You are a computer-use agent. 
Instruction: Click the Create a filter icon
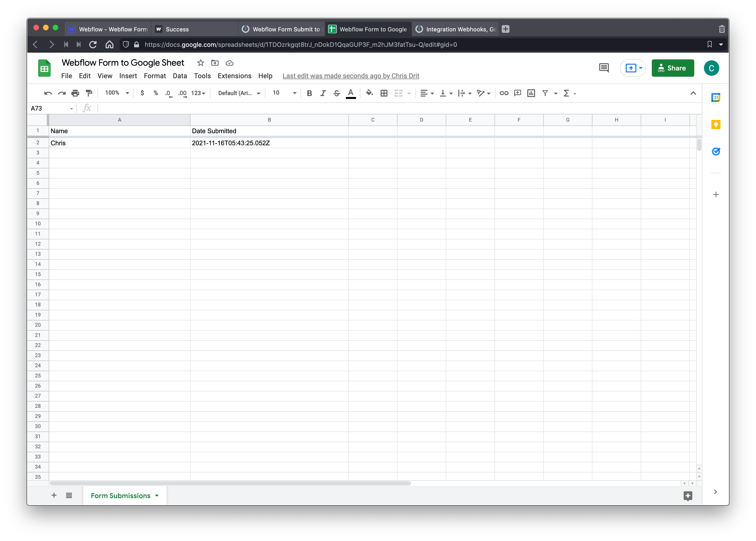(545, 93)
